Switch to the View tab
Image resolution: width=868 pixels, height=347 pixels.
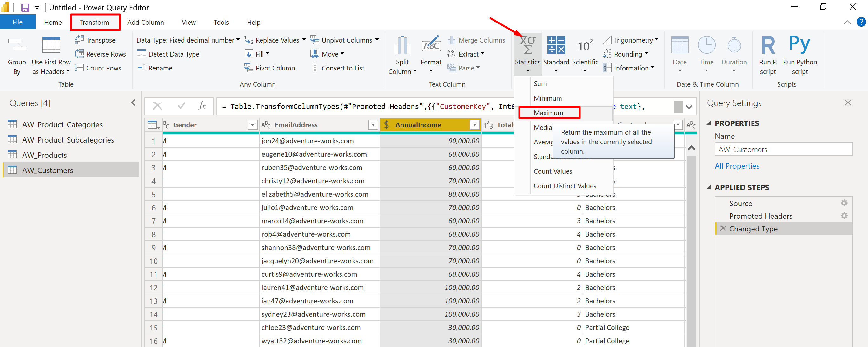[x=189, y=22]
